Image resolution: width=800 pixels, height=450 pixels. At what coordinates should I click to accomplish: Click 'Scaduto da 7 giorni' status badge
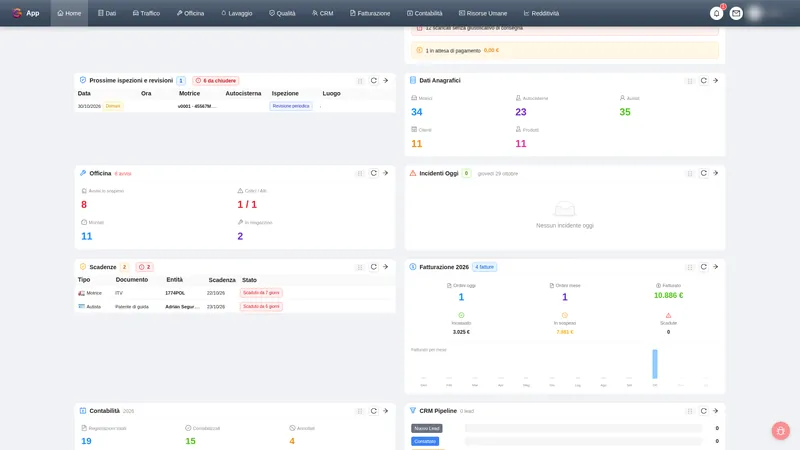point(261,293)
